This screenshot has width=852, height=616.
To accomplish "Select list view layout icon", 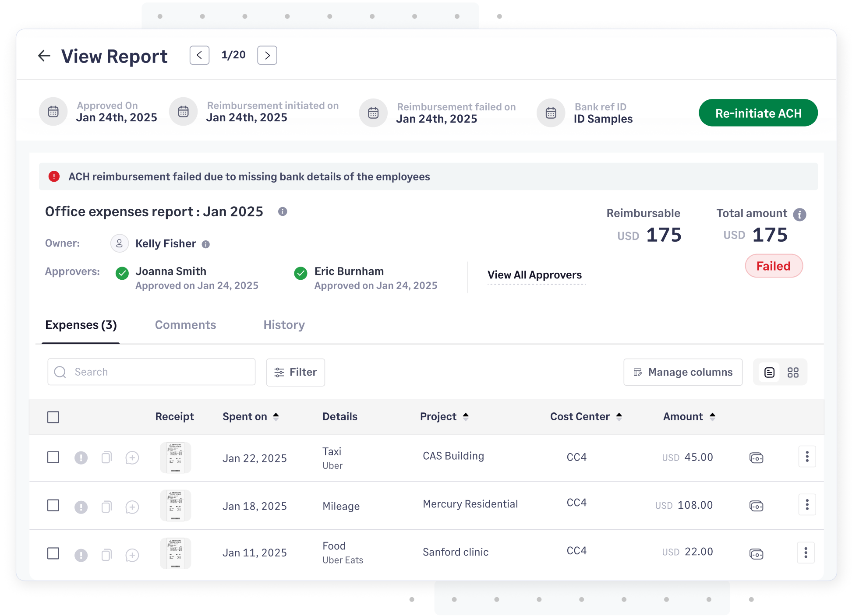I will tap(769, 372).
